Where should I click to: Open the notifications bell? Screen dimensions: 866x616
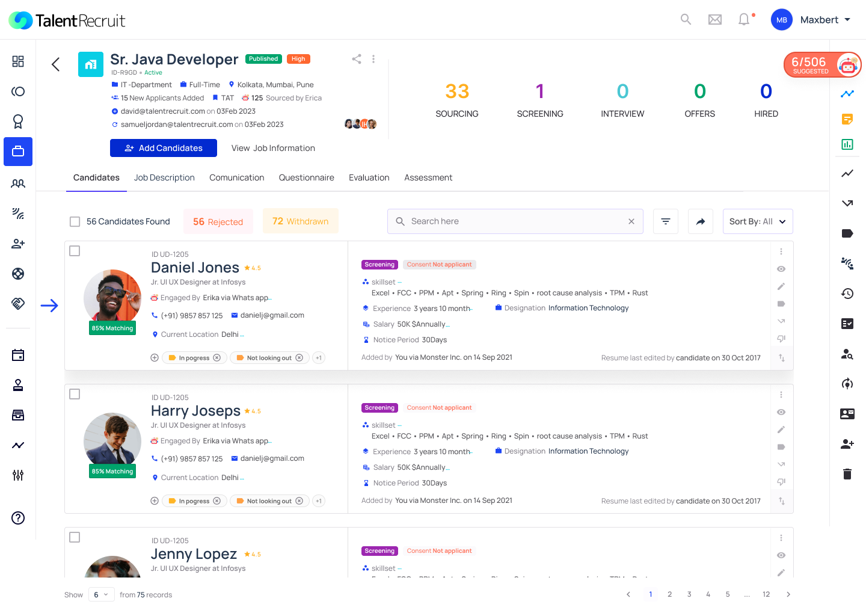744,20
